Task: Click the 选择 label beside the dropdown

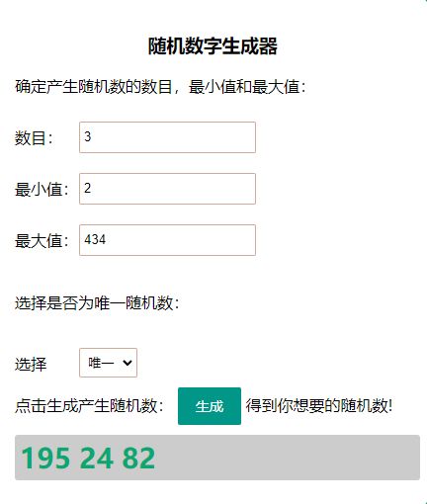Action: (31, 364)
